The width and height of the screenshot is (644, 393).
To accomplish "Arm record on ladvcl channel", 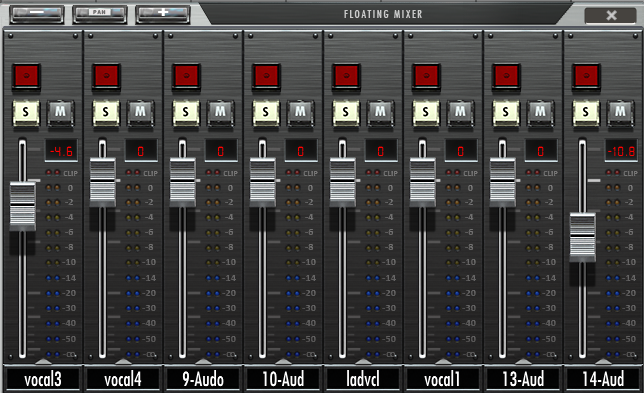I will (x=346, y=76).
